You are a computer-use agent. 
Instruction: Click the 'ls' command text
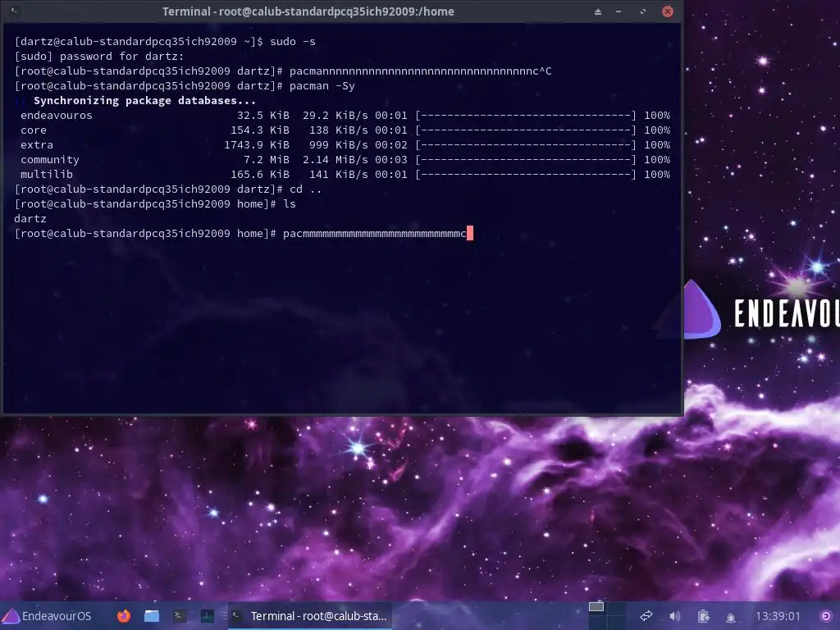click(290, 203)
